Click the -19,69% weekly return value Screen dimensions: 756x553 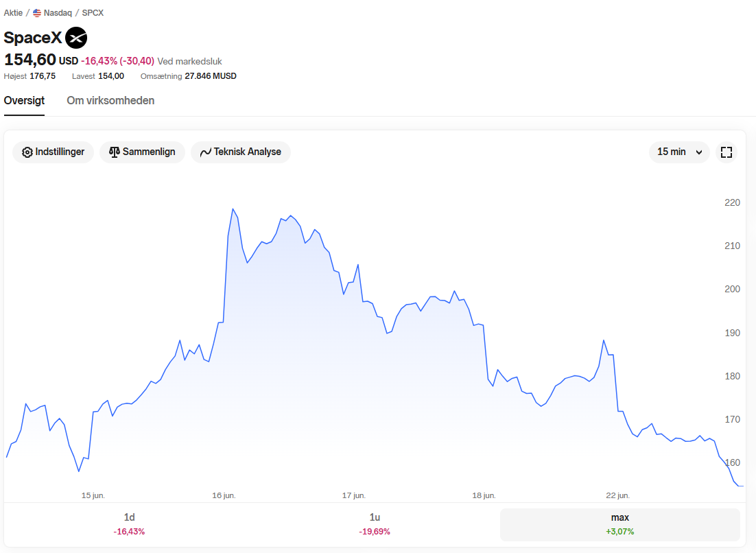tap(375, 532)
